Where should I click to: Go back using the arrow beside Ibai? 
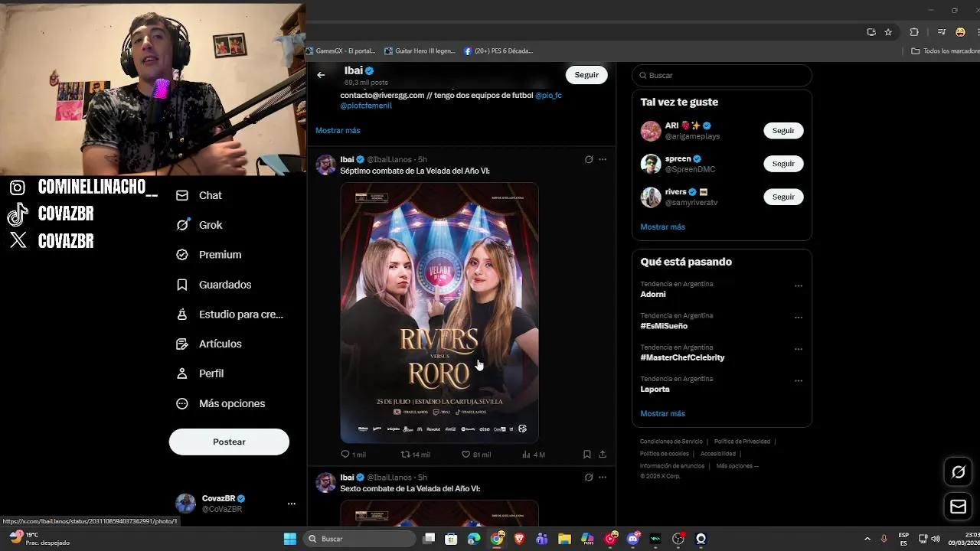pos(321,75)
